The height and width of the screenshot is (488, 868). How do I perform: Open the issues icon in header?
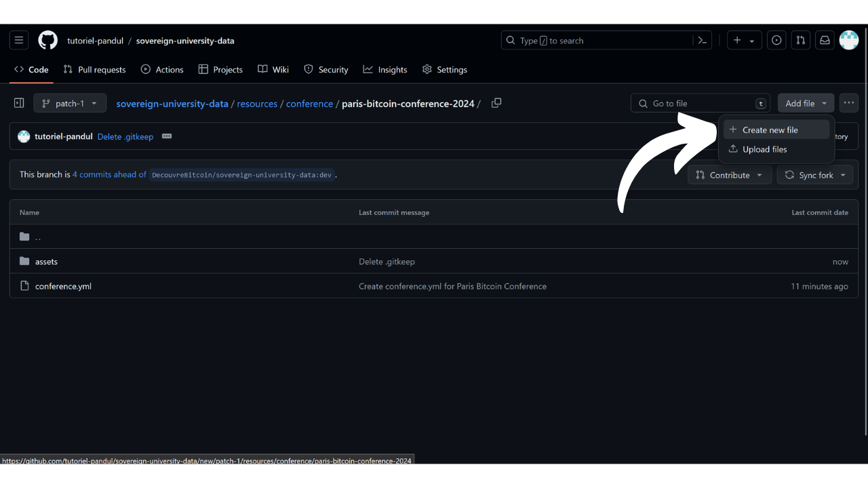point(776,41)
